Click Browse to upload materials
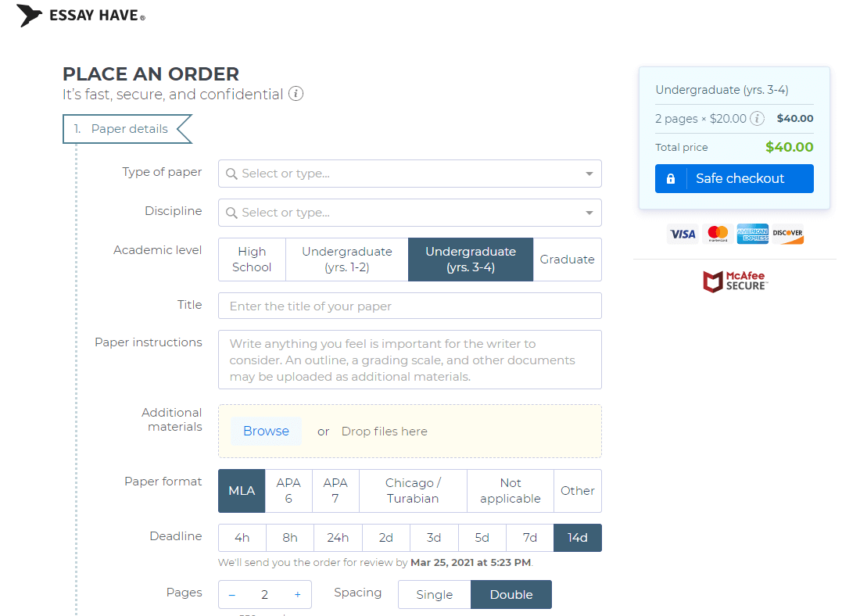 click(266, 432)
